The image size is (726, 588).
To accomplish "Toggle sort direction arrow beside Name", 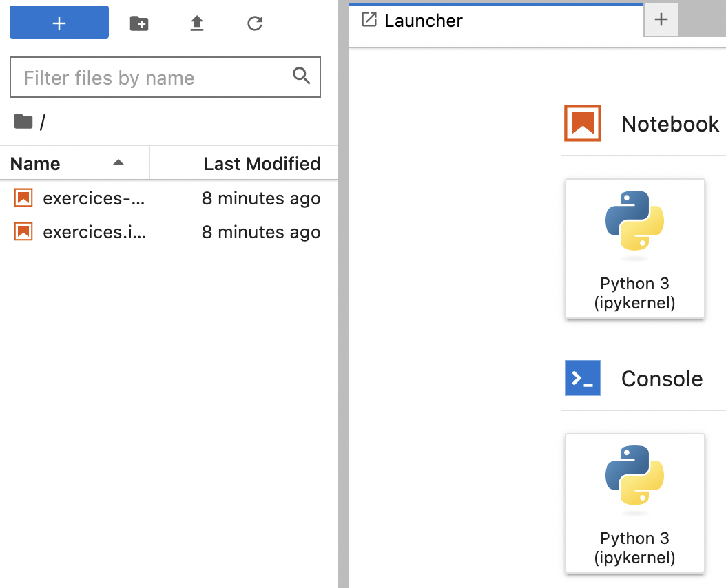I will tap(118, 163).
